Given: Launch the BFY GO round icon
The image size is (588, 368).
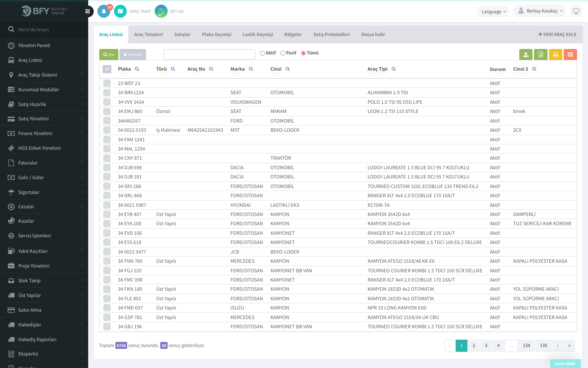Looking at the screenshot, I should [x=161, y=11].
